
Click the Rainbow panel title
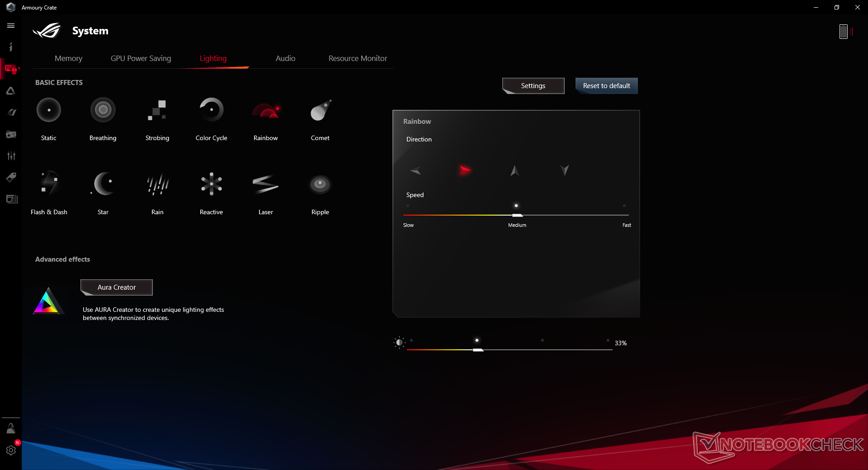(417, 122)
